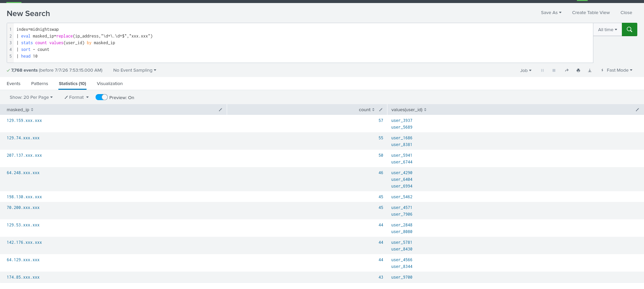Click user_8430 value
Screen dimensions: 644x289
tap(402, 249)
